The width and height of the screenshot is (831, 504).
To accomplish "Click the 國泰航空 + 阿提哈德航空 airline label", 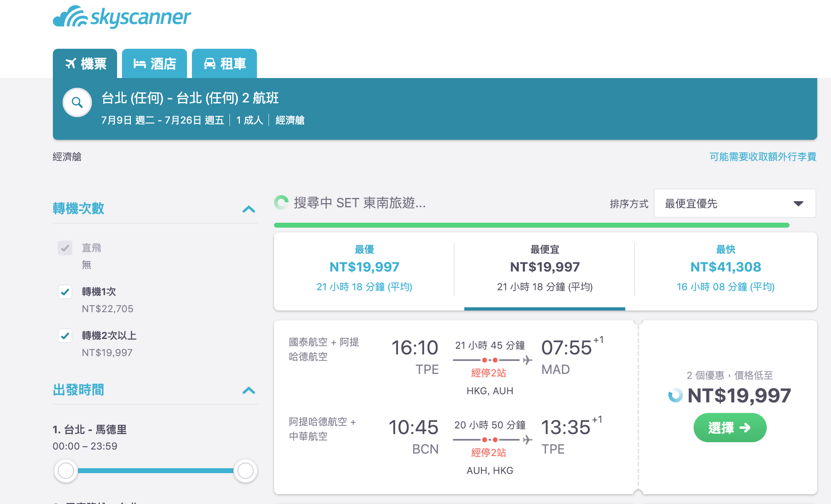I will pyautogui.click(x=324, y=349).
